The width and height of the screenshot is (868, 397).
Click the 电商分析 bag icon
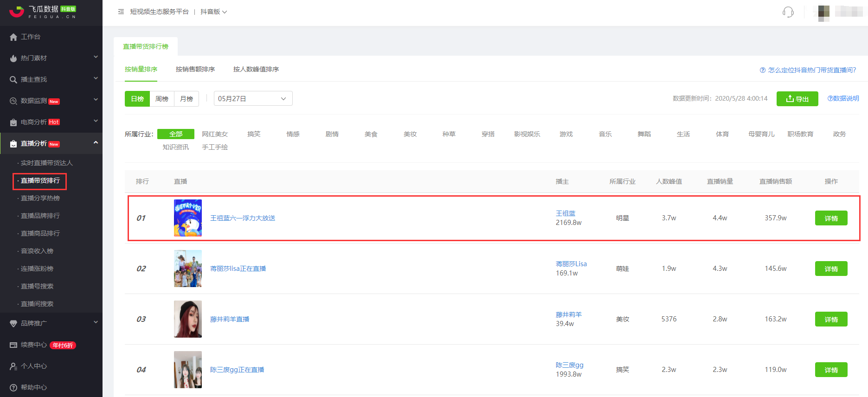13,122
